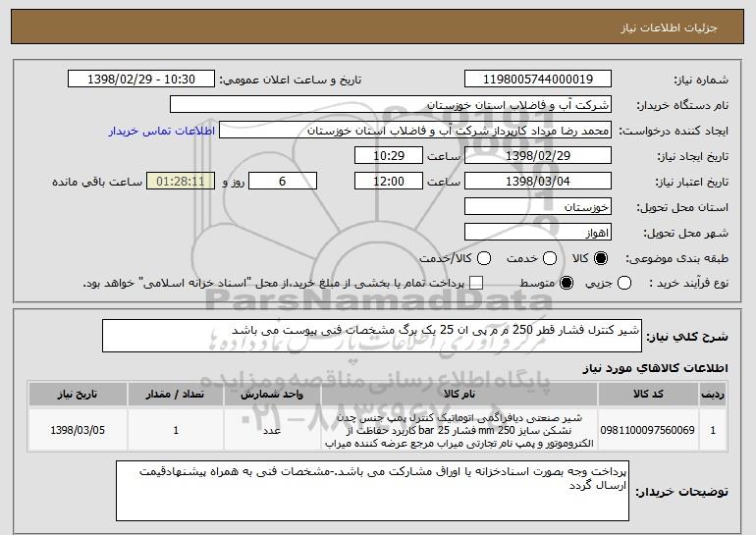Click the شرح کلی نیاز label
Image resolution: width=756 pixels, height=535 pixels.
[687, 337]
